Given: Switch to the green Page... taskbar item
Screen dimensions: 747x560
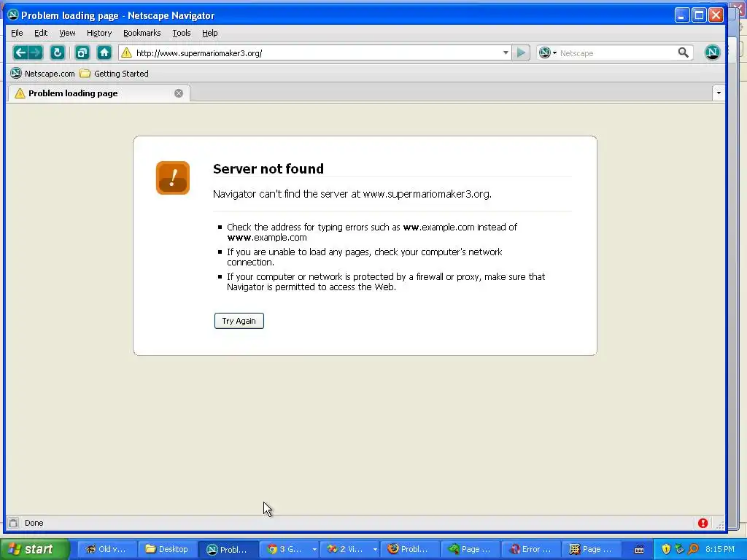Looking at the screenshot, I should click(471, 549).
